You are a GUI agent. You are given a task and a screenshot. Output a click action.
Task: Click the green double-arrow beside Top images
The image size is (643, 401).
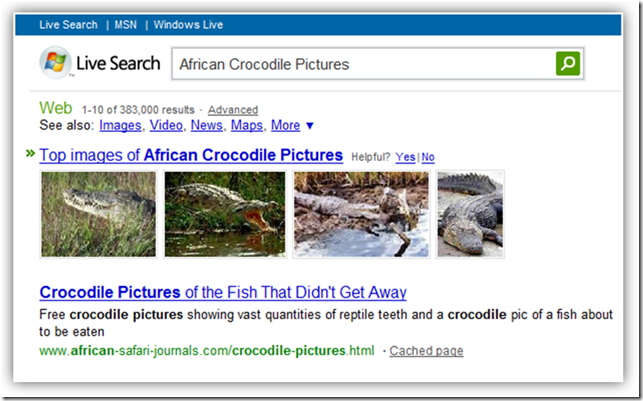[x=30, y=154]
